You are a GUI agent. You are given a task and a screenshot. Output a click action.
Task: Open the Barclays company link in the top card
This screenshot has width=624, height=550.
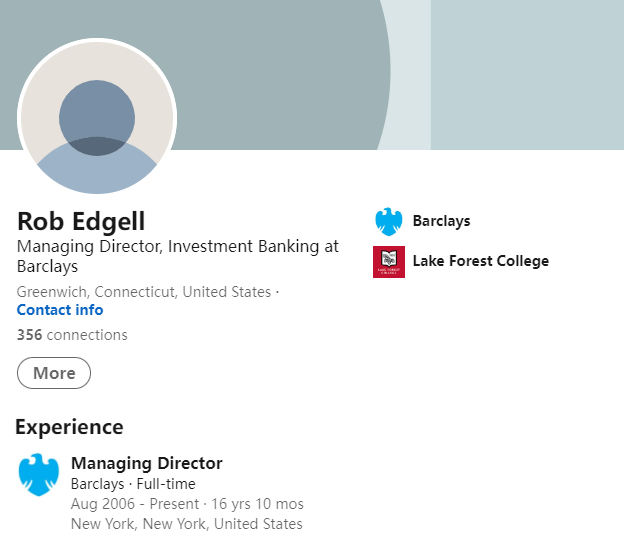[x=441, y=221]
